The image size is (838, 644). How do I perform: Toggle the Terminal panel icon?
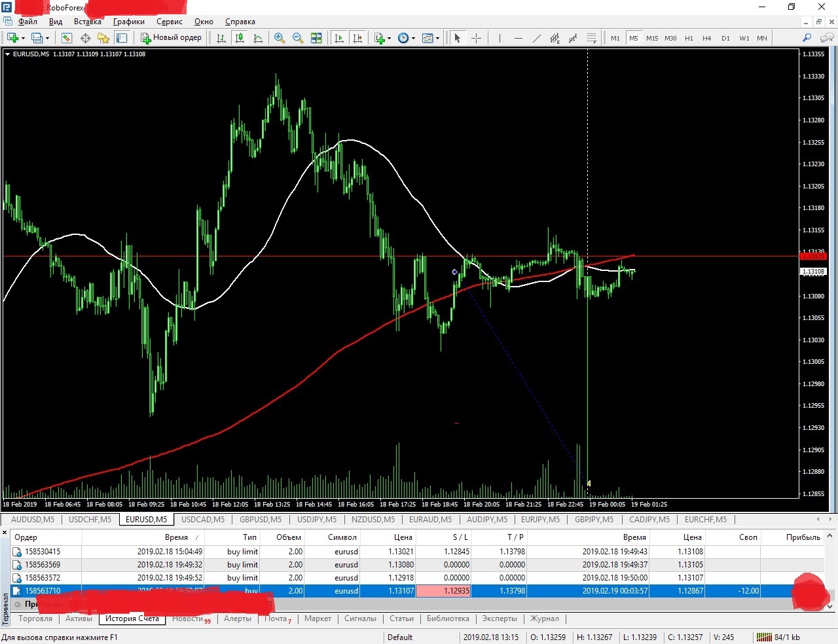point(122,38)
